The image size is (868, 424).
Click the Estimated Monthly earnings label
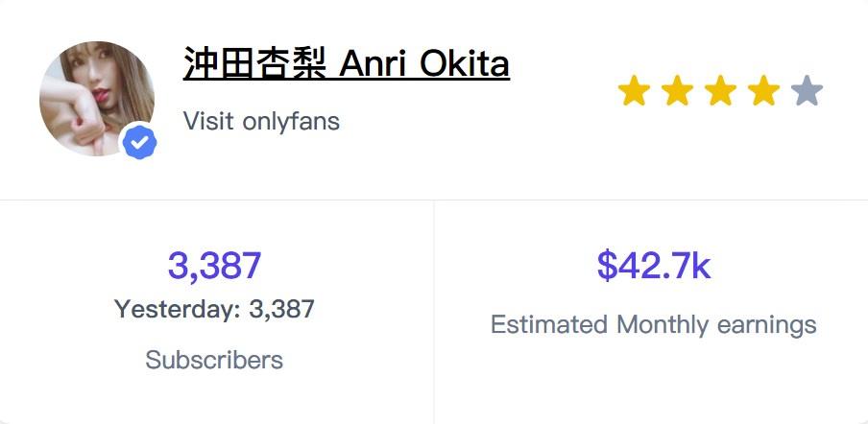(654, 324)
